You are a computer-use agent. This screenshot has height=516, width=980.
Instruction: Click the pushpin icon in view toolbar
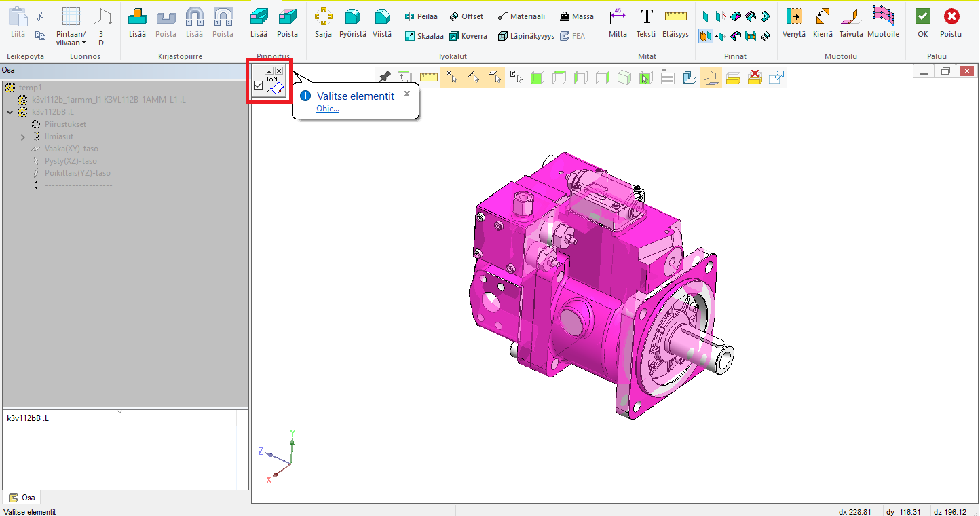(385, 77)
